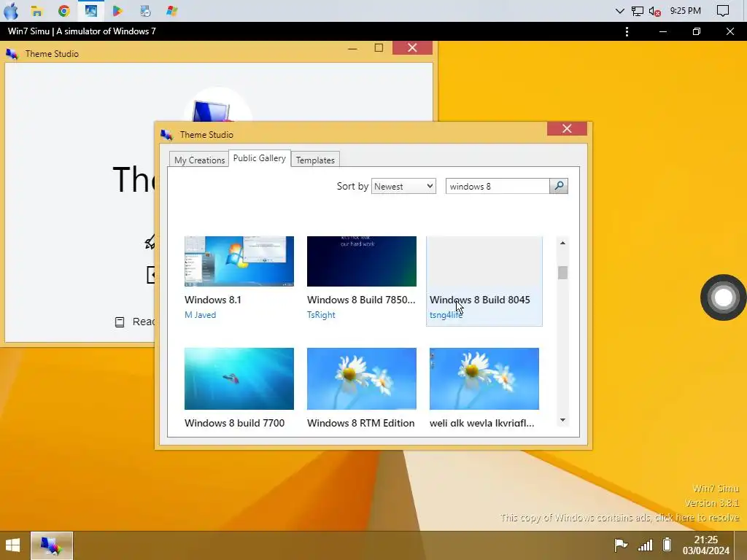Select the Public Gallery tab

pos(260,158)
